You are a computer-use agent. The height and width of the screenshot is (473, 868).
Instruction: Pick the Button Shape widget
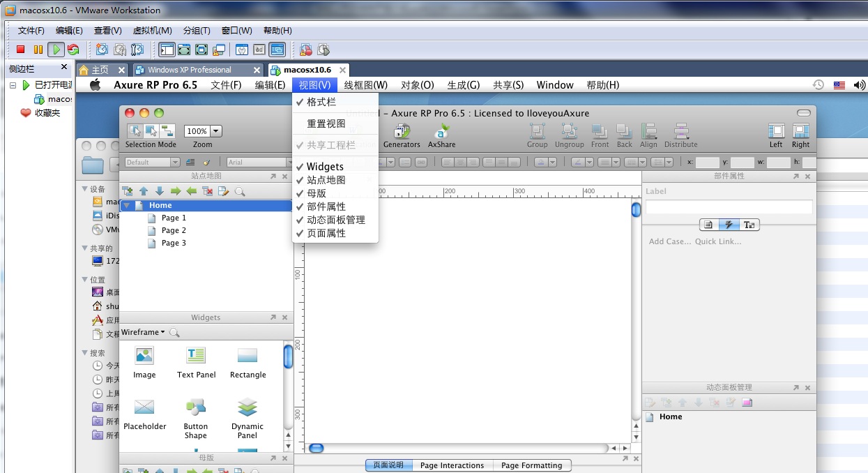[x=196, y=419]
